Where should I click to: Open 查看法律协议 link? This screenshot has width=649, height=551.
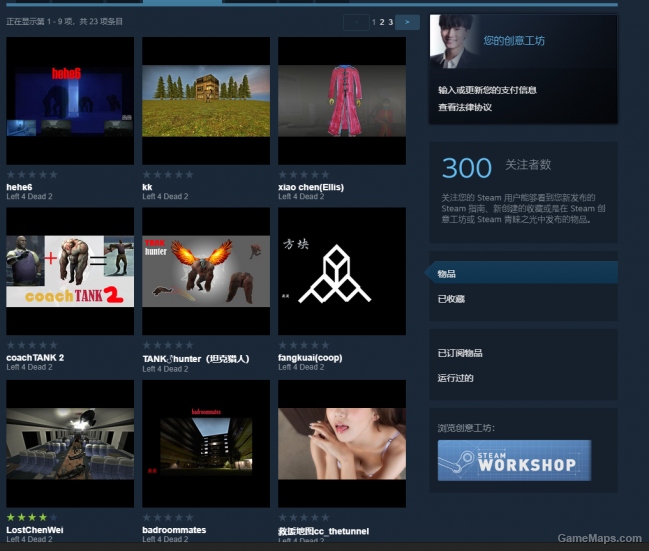click(465, 108)
